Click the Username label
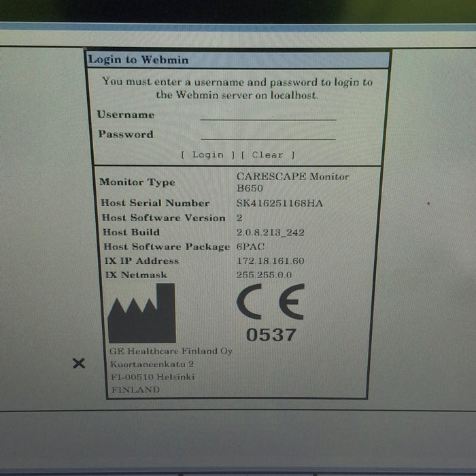 pyautogui.click(x=126, y=115)
